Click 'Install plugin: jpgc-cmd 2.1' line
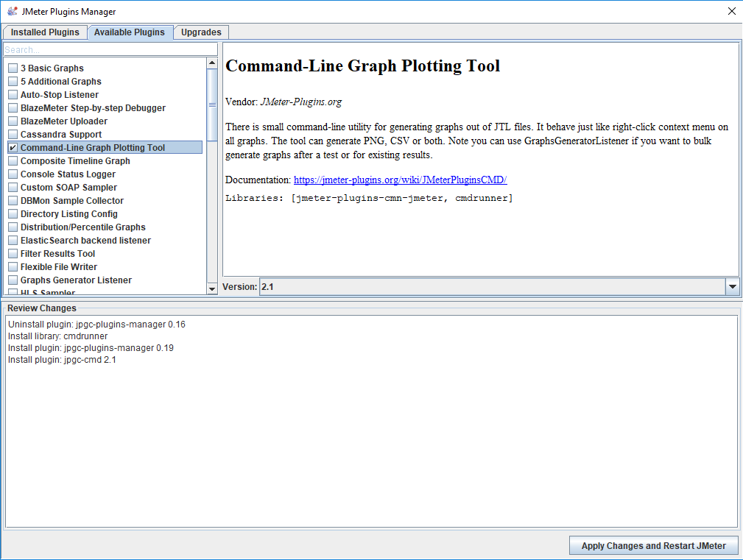The height and width of the screenshot is (560, 743). 62,360
